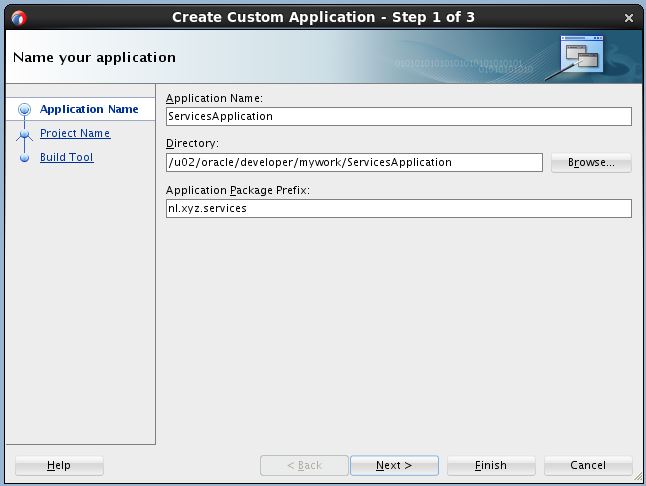This screenshot has height=486, width=646.
Task: Go to the Build Tool step link
Action: tap(67, 157)
